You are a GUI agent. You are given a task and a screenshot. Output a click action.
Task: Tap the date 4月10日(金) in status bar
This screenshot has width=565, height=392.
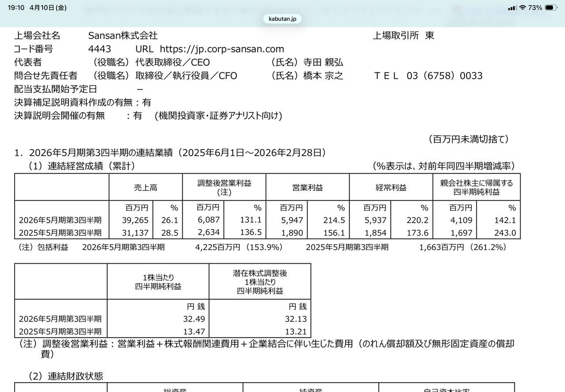tap(49, 7)
